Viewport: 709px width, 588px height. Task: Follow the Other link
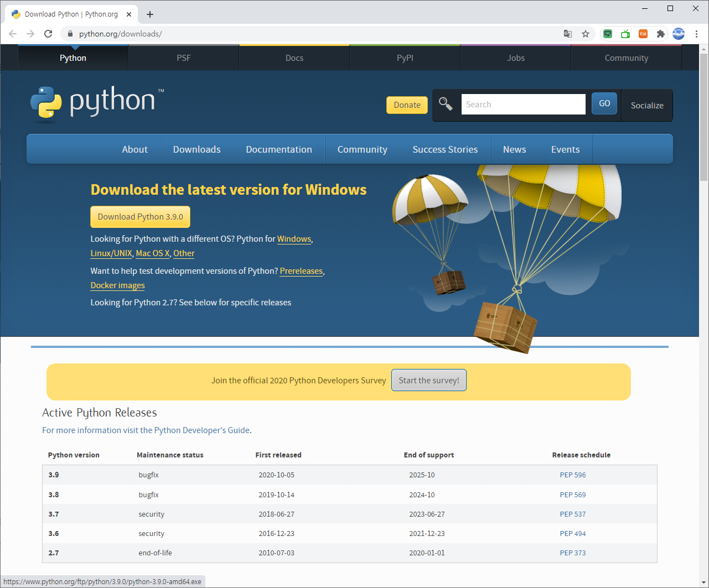184,253
